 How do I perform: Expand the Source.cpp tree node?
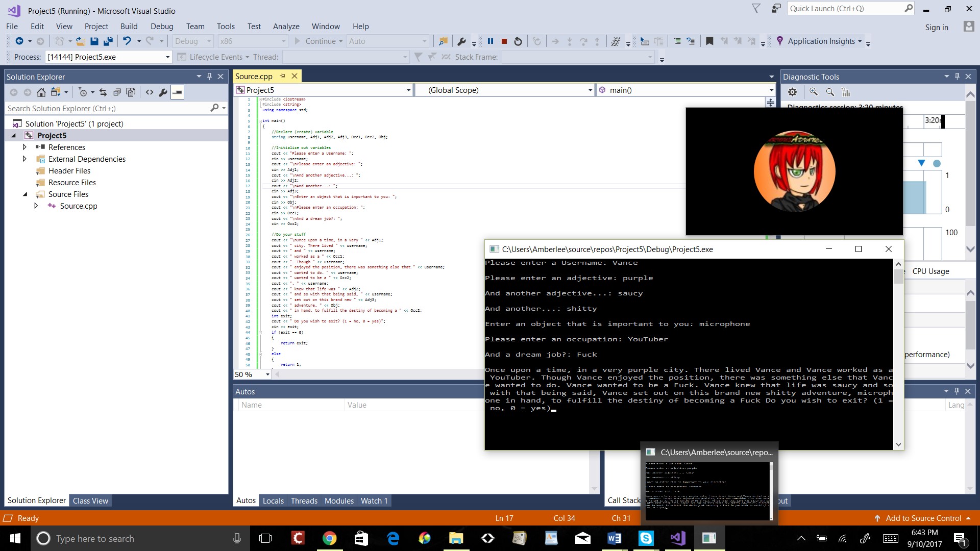click(36, 206)
